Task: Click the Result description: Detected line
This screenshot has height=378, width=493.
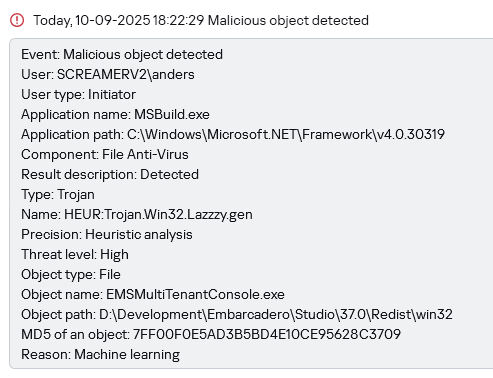Action: click(110, 174)
